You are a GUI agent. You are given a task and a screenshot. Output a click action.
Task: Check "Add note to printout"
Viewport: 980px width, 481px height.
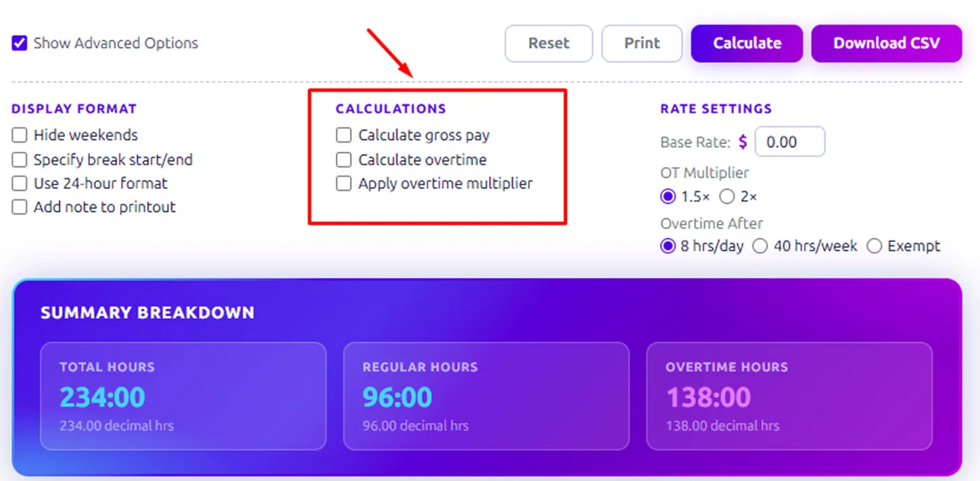19,207
